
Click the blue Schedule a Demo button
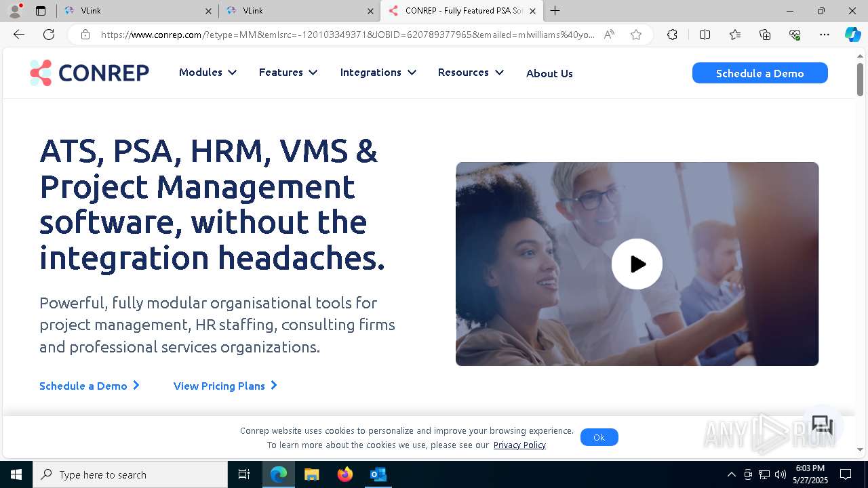pos(759,73)
